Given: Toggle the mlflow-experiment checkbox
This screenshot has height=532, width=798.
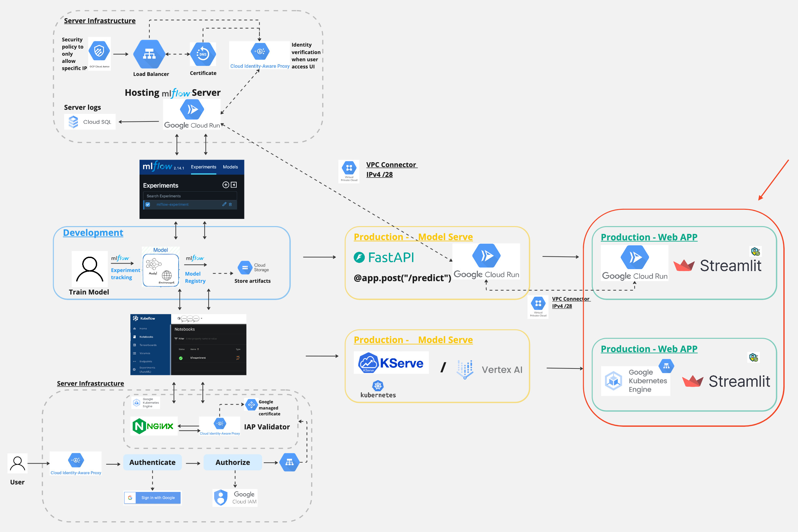Looking at the screenshot, I should (148, 205).
